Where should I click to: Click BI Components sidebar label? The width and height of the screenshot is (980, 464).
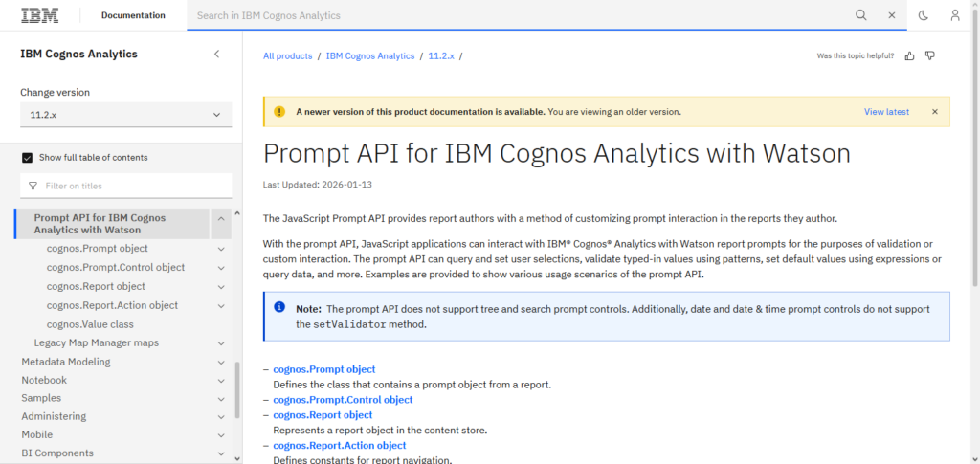57,453
